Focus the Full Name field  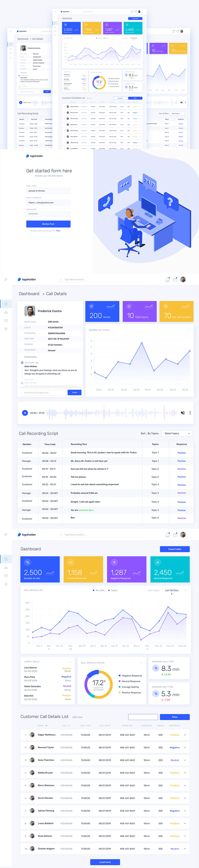click(x=48, y=191)
